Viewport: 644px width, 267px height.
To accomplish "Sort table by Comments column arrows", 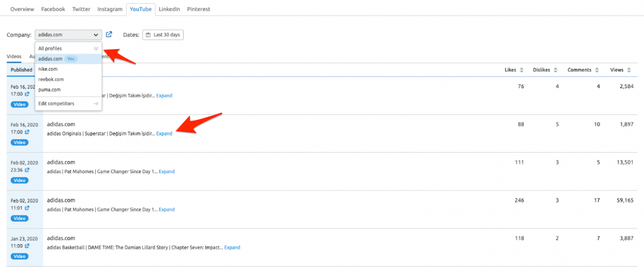I will tap(597, 70).
